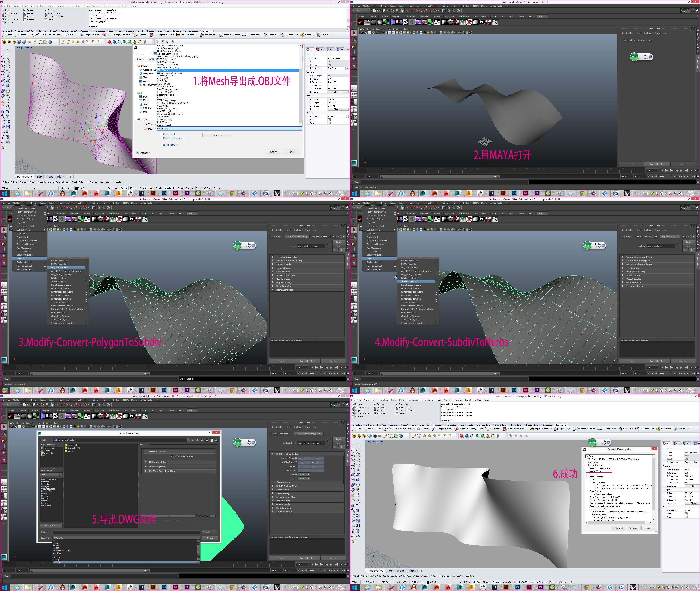Click the question mark help icon on Export Selection
This screenshot has width=700, height=591.
coord(210,433)
